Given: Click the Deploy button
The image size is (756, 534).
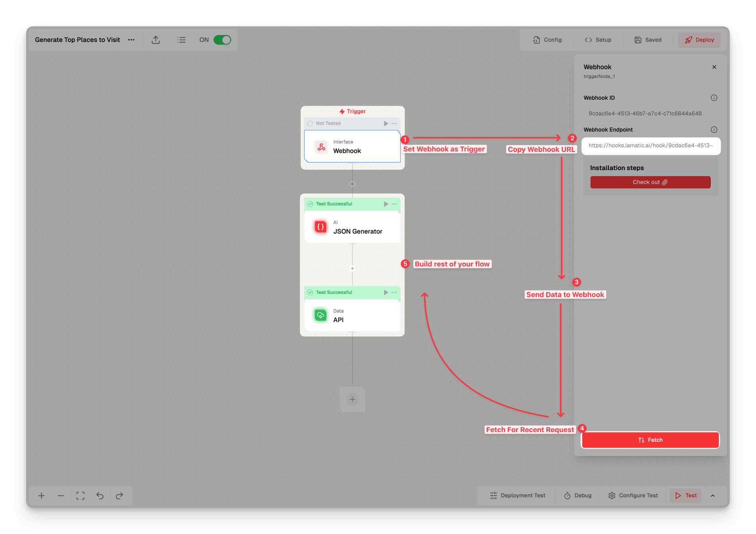Looking at the screenshot, I should tap(699, 40).
